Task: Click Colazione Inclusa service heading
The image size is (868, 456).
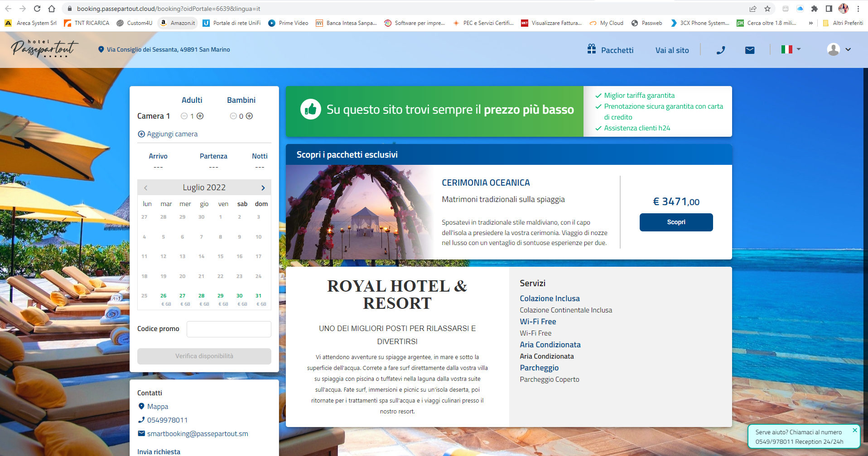Action: 550,298
